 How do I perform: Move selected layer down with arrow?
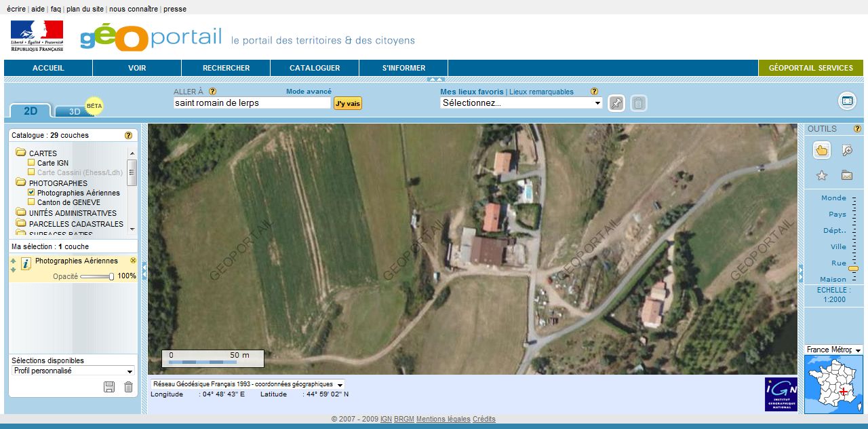point(14,269)
